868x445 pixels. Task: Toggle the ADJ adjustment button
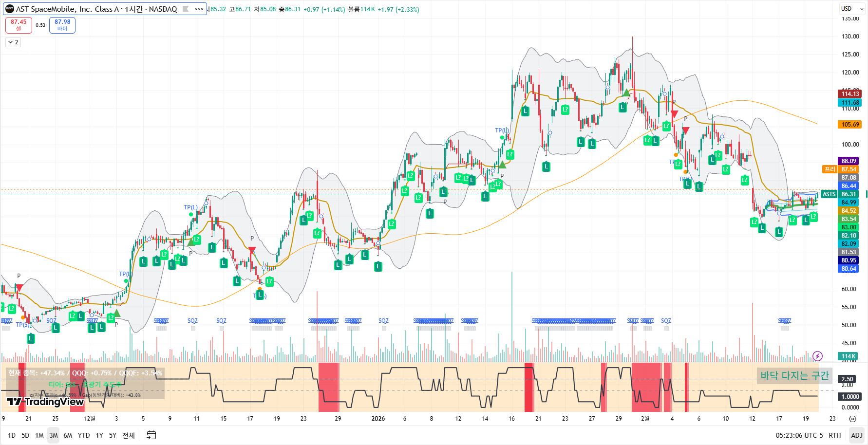[x=856, y=435]
